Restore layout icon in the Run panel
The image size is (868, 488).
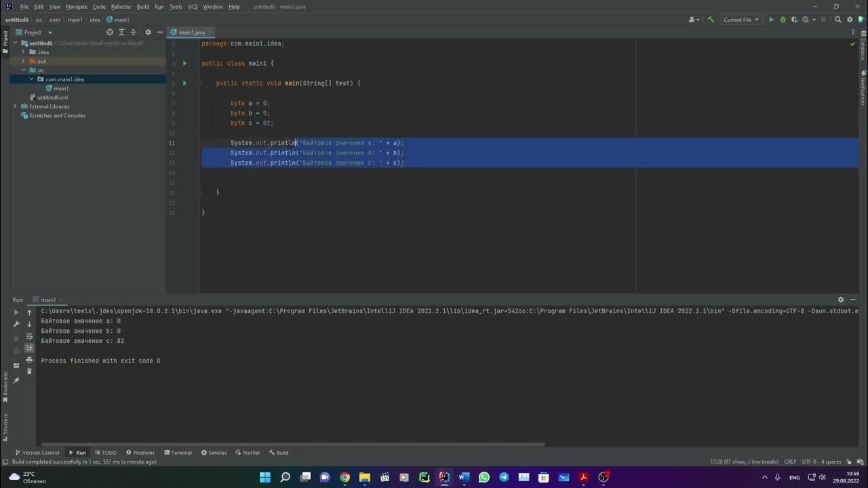[16, 365]
